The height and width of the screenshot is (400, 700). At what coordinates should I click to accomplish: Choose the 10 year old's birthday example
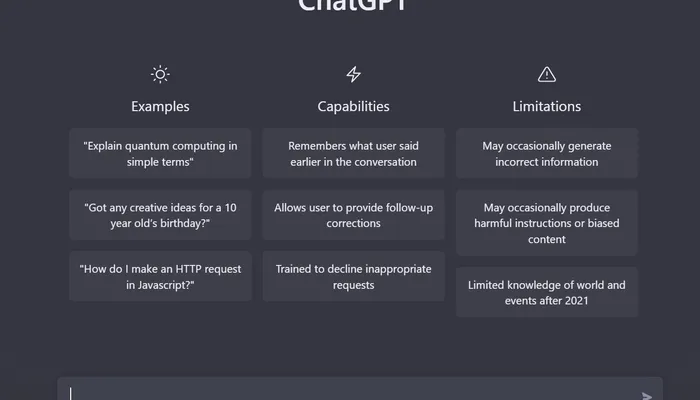point(160,215)
